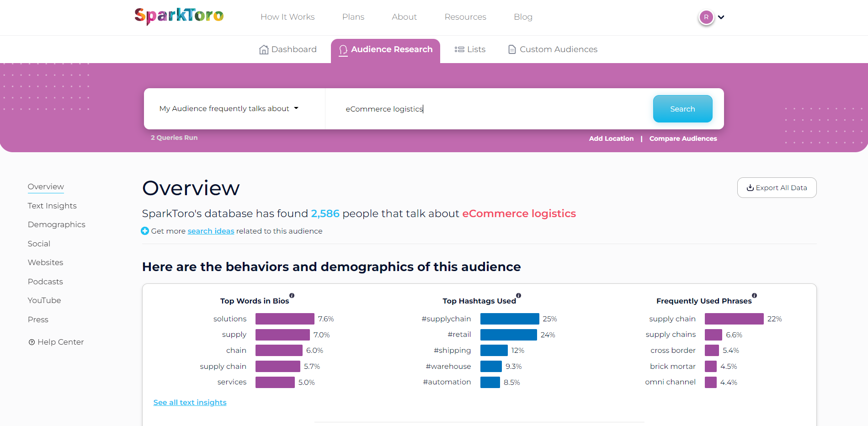Click See all text insights link
This screenshot has width=868, height=426.
(x=190, y=402)
